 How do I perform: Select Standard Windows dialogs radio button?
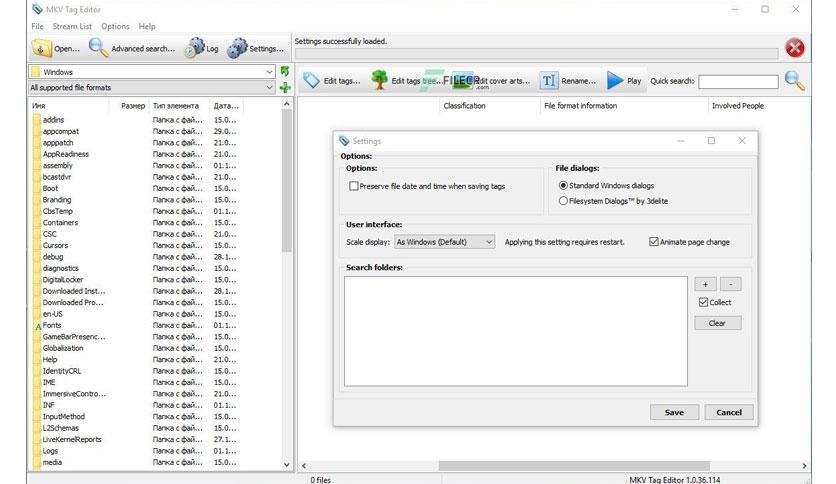(563, 185)
